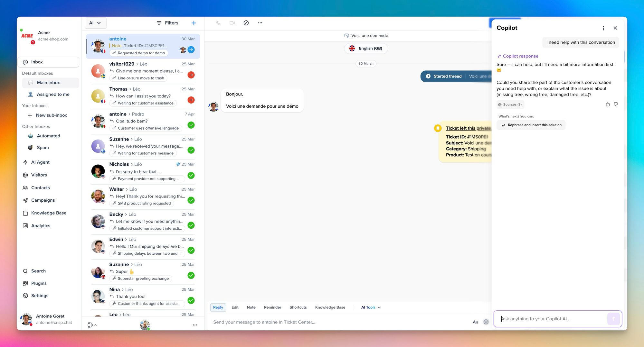644x347 pixels.
Task: Click the phone call icon in conversation header
Action: 218,23
